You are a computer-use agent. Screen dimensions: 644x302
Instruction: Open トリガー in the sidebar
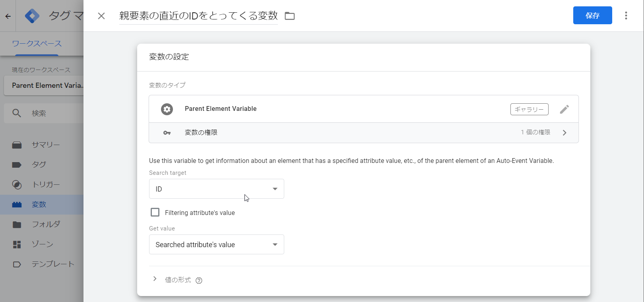click(42, 185)
